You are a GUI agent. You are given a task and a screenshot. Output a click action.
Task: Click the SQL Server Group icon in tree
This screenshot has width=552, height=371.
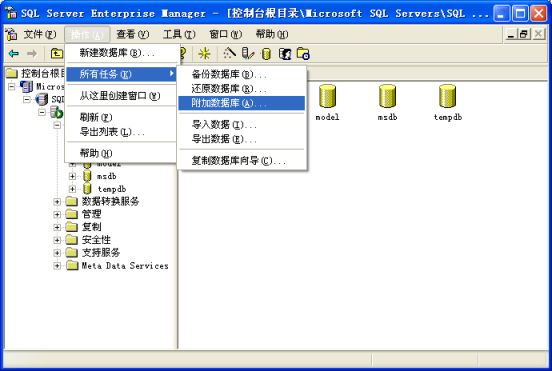click(x=42, y=99)
